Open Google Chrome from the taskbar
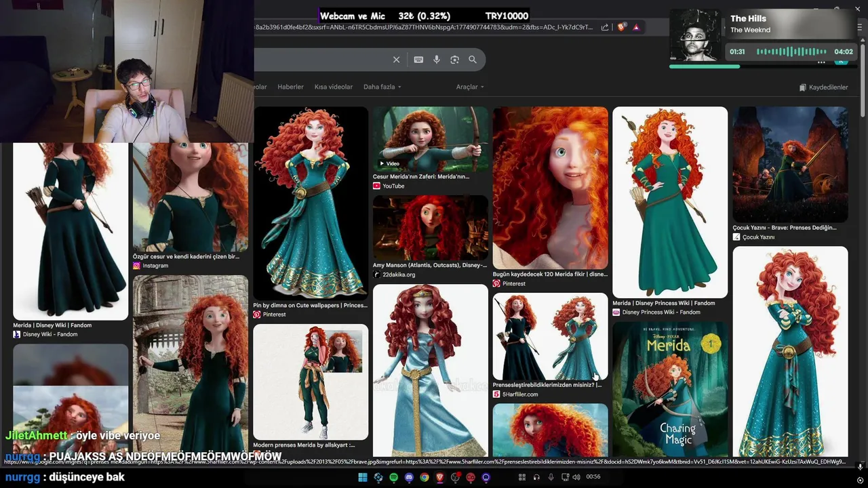The image size is (868, 488). [425, 477]
